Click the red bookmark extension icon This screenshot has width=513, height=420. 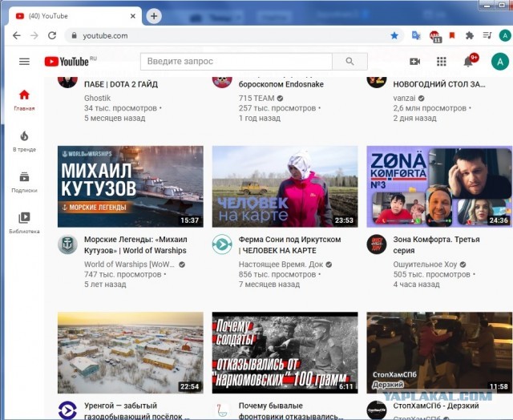coord(452,35)
